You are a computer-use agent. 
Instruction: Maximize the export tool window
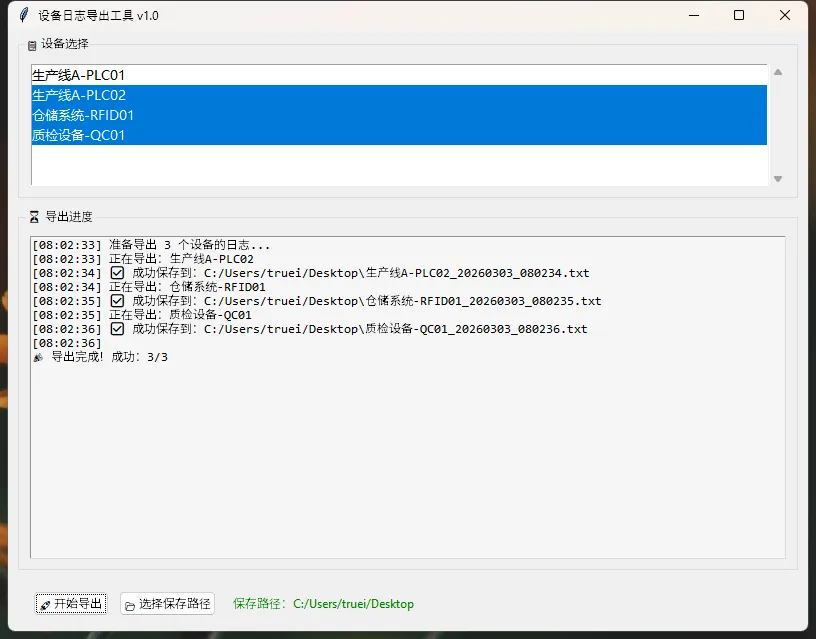(x=738, y=15)
